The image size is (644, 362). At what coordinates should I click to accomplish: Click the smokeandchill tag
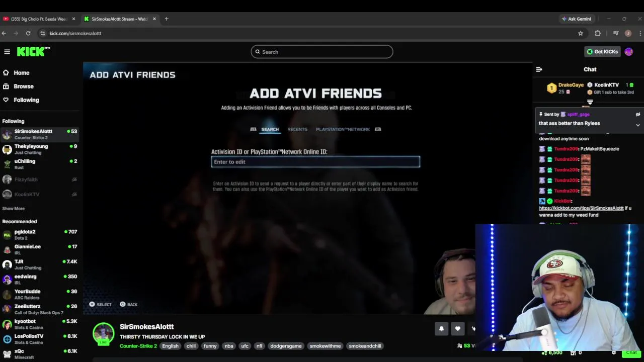pos(365,346)
